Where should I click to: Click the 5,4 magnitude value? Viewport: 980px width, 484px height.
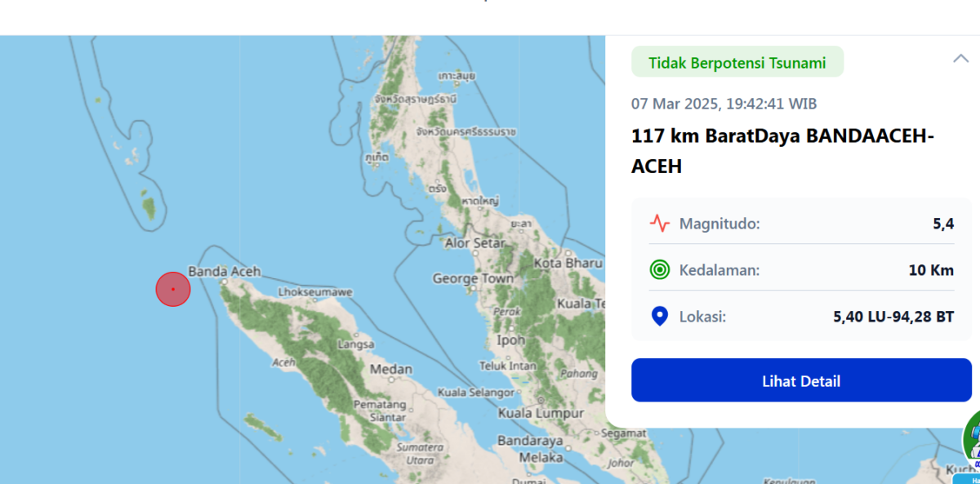click(x=943, y=224)
